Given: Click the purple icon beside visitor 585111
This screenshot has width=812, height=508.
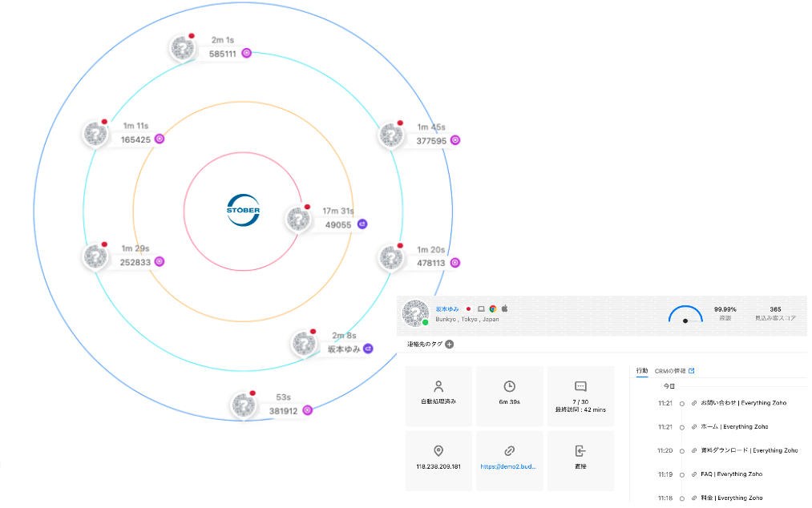Looking at the screenshot, I should click(247, 54).
